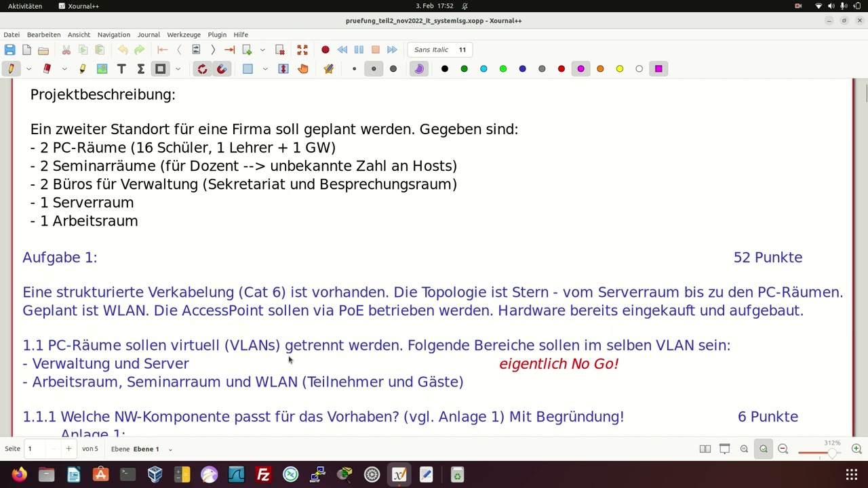Toggle grid snapping magnet

[222, 68]
